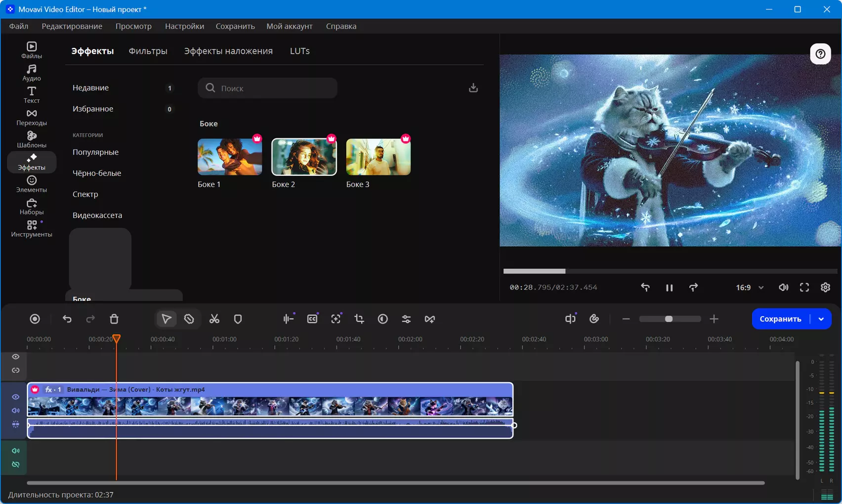Open the Редактирование menu
This screenshot has height=504, width=842.
click(72, 26)
